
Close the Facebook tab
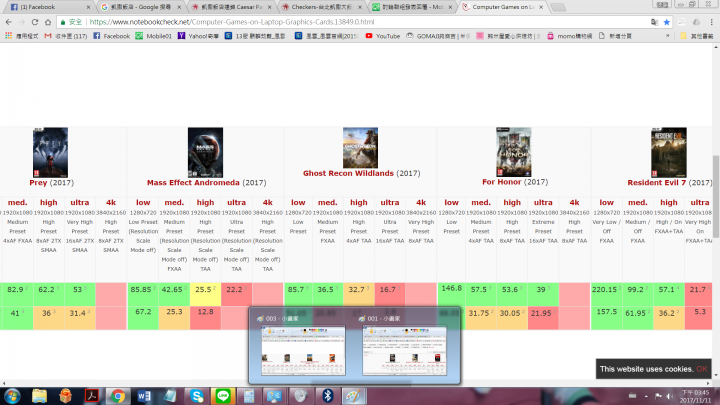coord(89,7)
